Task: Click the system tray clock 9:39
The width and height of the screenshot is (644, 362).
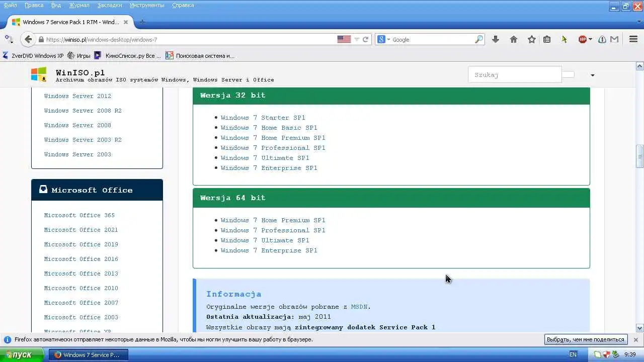Action: [630, 354]
